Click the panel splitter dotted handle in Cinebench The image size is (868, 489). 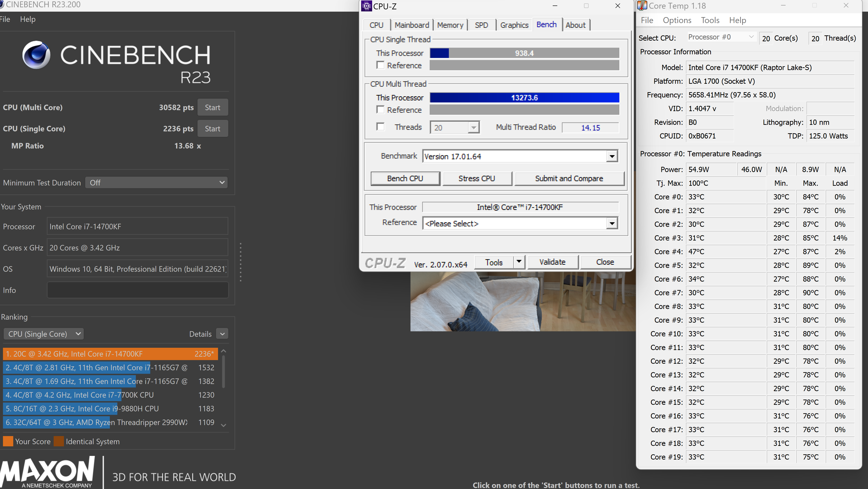coord(240,262)
